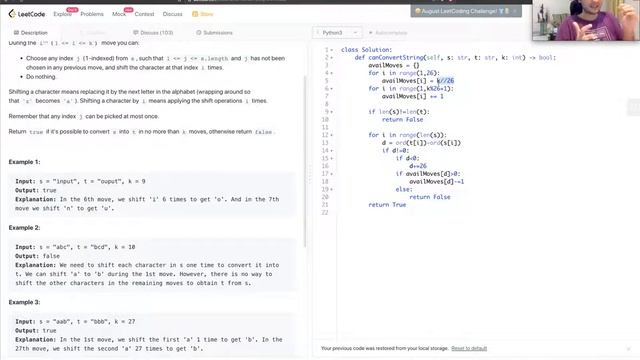This screenshot has height=360, width=640.
Task: Place cursor on 'availMoves = {}' line
Action: click(394, 65)
